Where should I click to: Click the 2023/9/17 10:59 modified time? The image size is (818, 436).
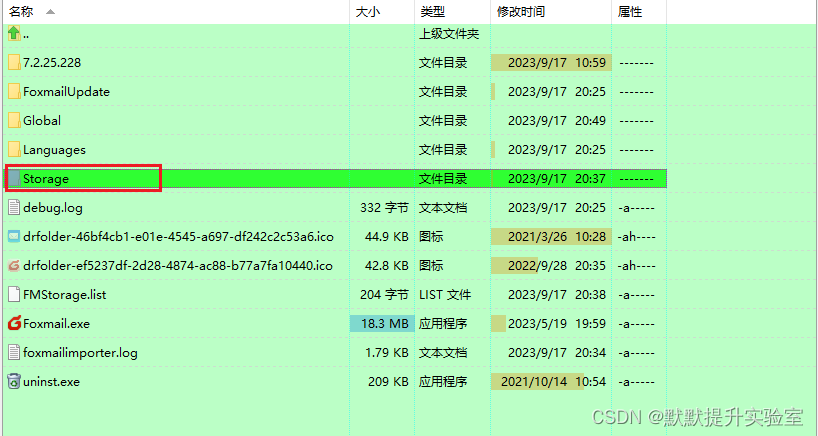coord(557,63)
